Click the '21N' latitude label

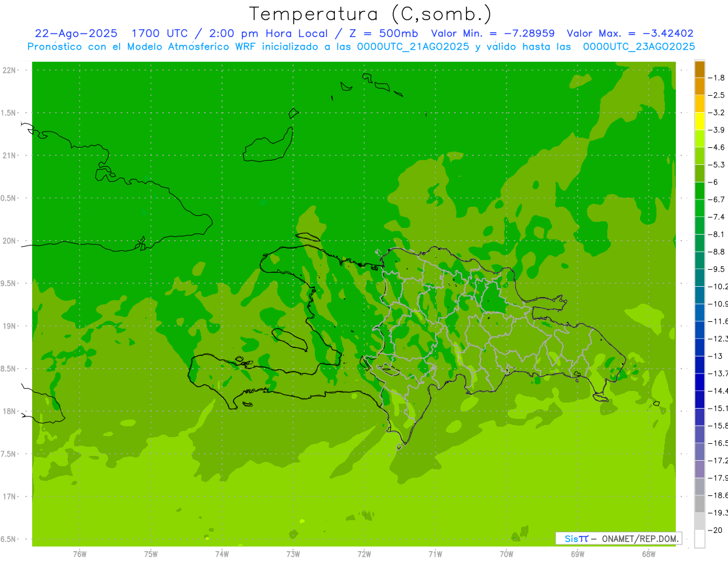tap(10, 155)
